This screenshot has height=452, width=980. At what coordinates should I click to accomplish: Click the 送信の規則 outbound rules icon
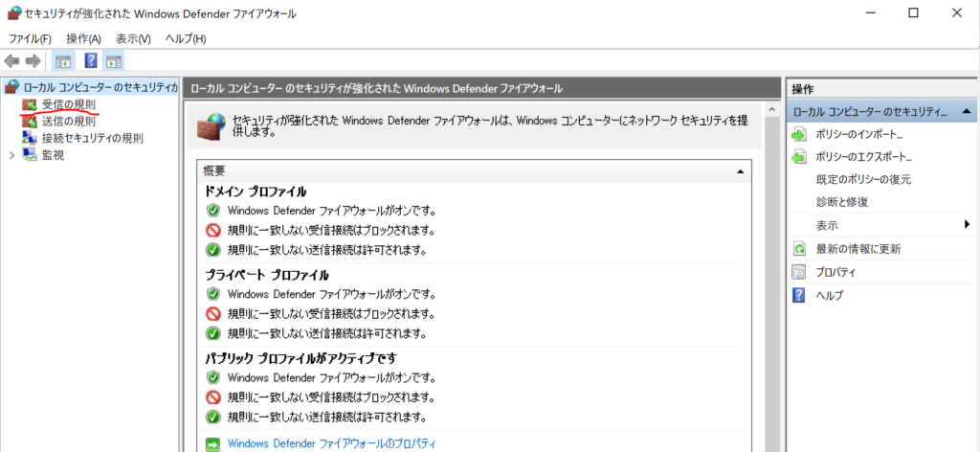(30, 122)
